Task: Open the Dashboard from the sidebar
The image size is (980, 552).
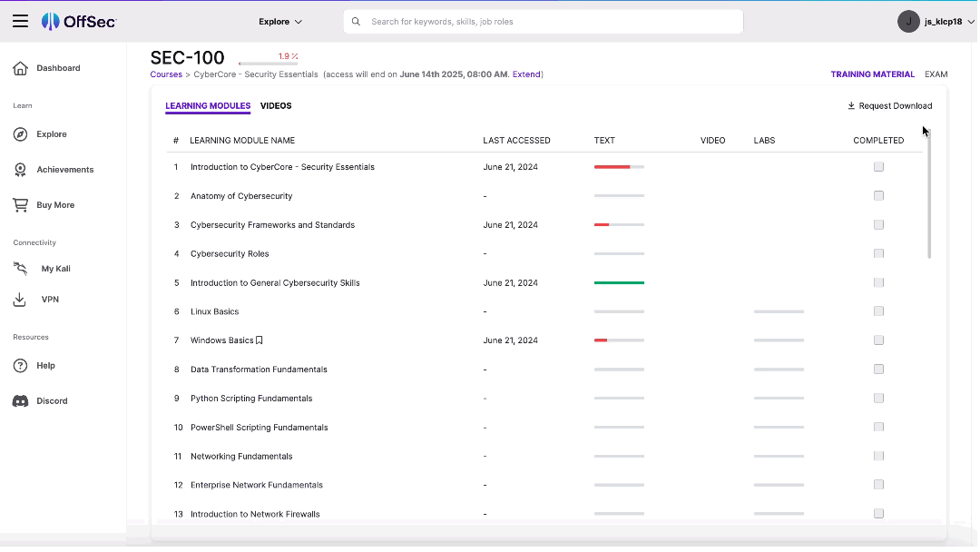Action: (x=59, y=68)
